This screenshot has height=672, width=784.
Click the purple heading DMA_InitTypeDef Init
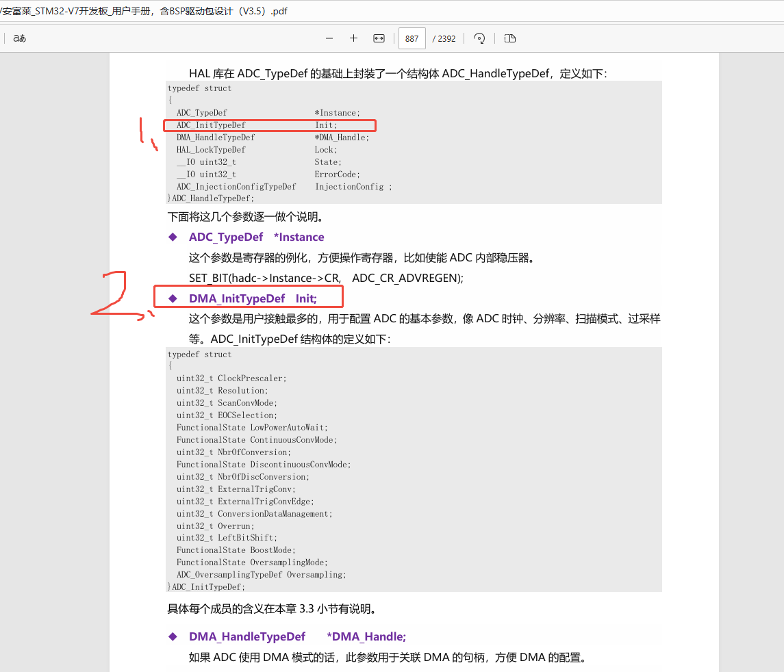tap(254, 298)
